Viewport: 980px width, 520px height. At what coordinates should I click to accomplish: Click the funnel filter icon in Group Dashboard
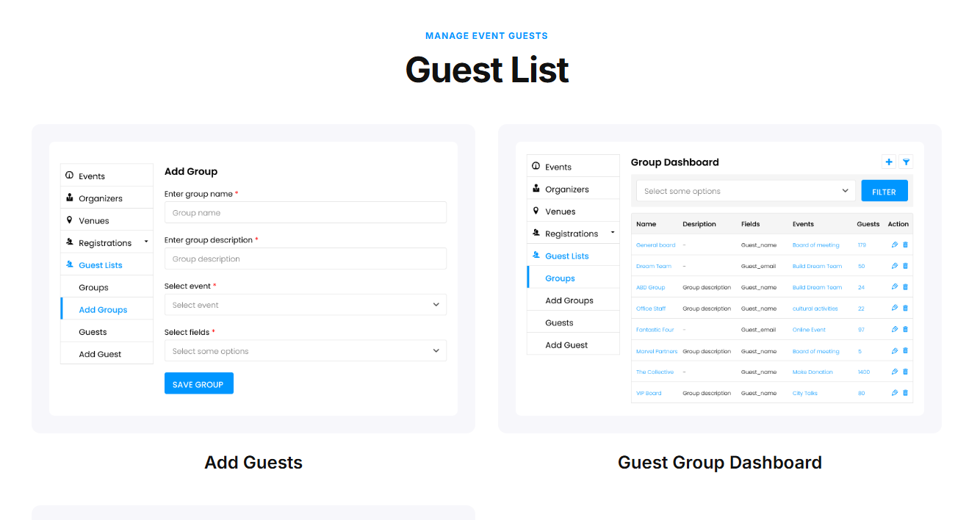coord(906,162)
